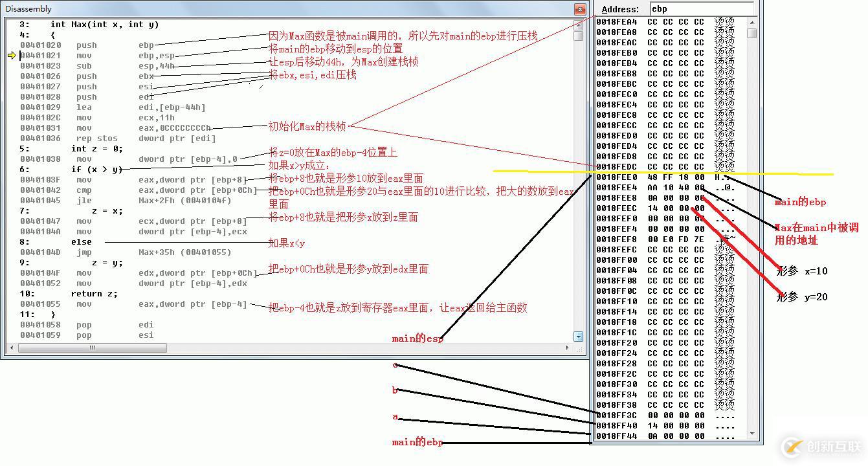
Task: Select 'jle' instruction at 00401045
Action: [126, 201]
